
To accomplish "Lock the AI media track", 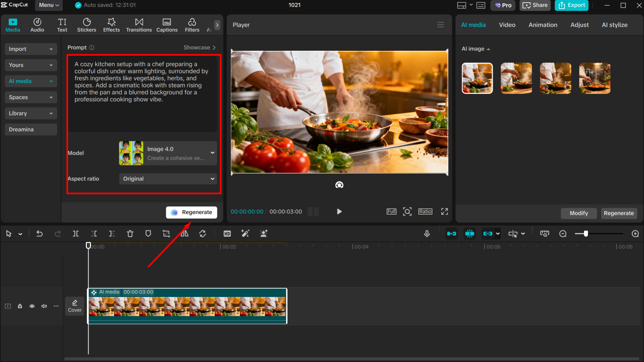I will click(20, 306).
